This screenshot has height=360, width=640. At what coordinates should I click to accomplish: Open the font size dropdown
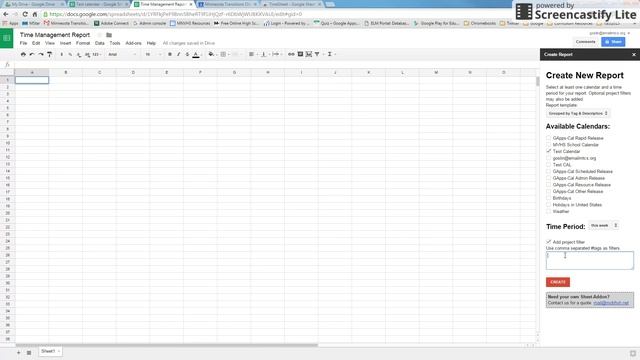tap(153, 54)
